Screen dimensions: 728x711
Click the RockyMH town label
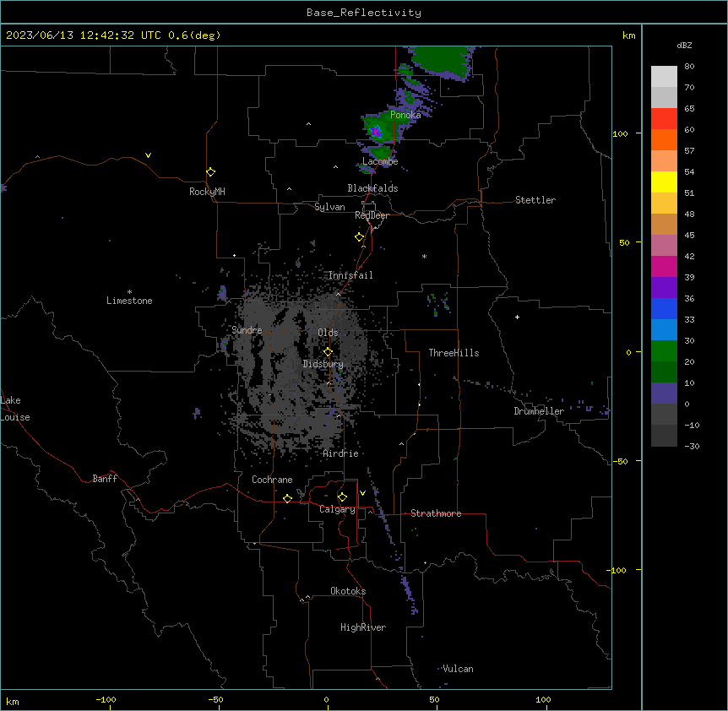pyautogui.click(x=207, y=192)
